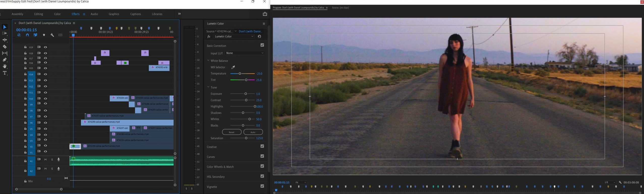The height and width of the screenshot is (194, 644).
Task: Select the Ripple Edit tool
Action: pos(5,40)
